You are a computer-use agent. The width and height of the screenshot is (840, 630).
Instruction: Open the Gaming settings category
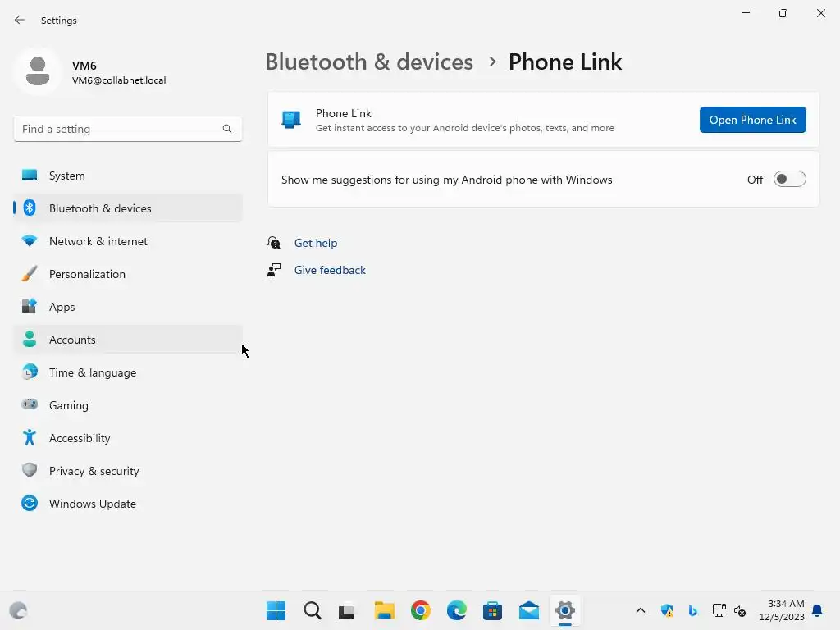[128, 405]
